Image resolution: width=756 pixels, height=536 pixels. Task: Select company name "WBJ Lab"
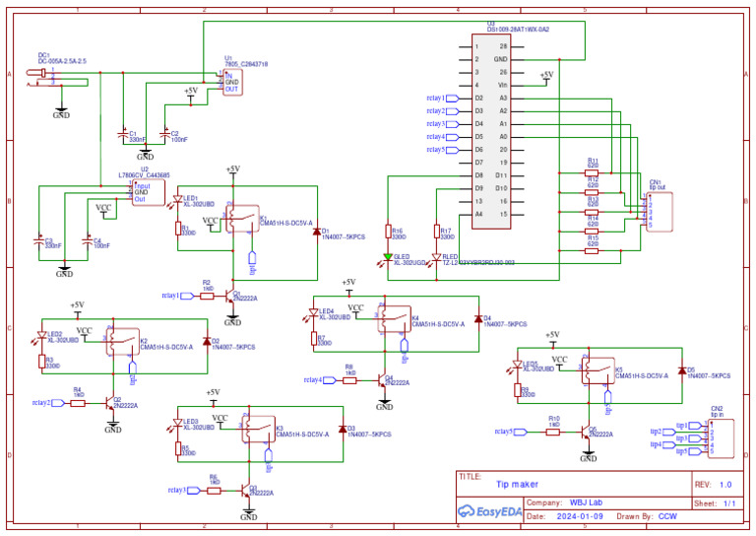click(x=586, y=502)
